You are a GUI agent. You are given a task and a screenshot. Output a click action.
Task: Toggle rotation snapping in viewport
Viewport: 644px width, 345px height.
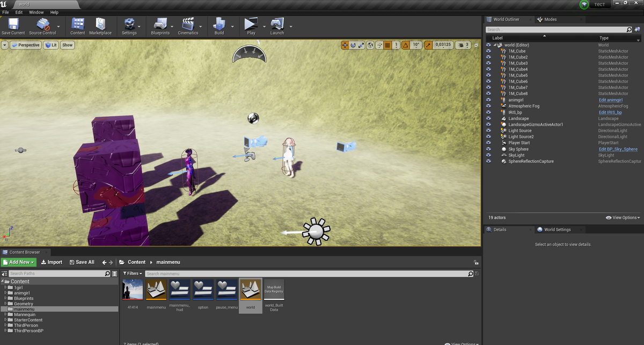406,45
